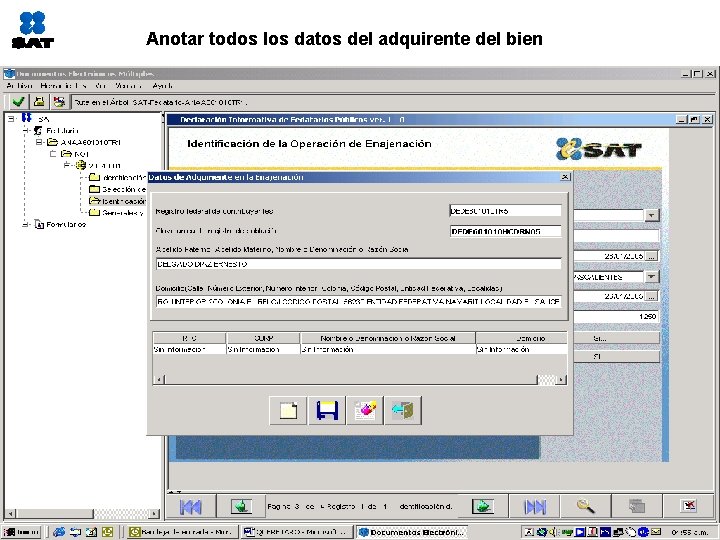Open Internet Explorer from quick launch
Screen dimensions: 720x540
click(59, 532)
